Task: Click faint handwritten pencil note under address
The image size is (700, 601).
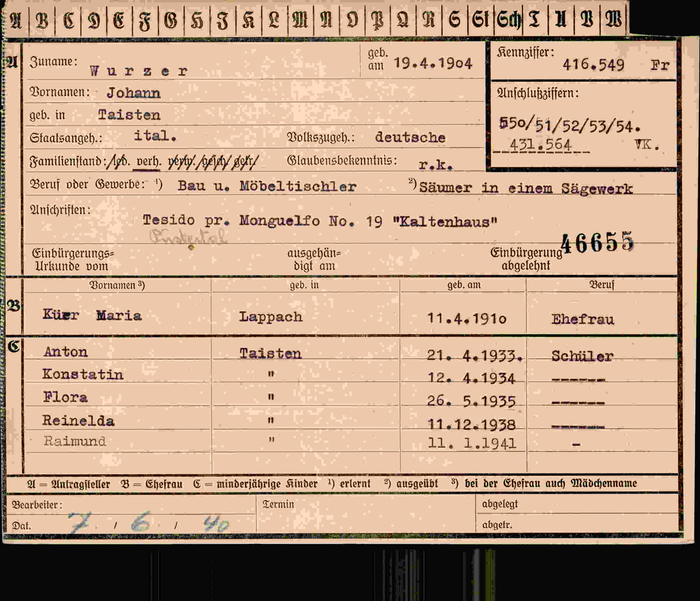Action: [188, 237]
